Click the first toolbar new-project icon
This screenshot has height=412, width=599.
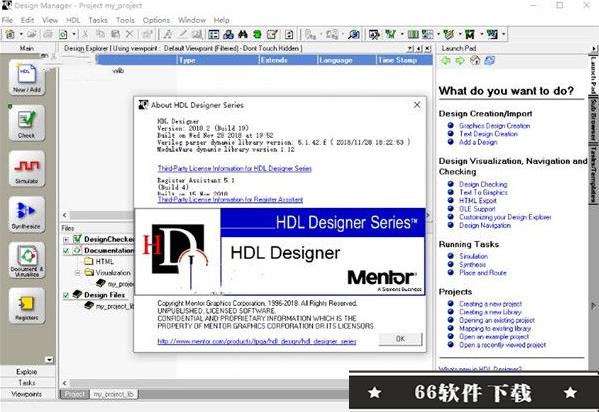pyautogui.click(x=10, y=34)
